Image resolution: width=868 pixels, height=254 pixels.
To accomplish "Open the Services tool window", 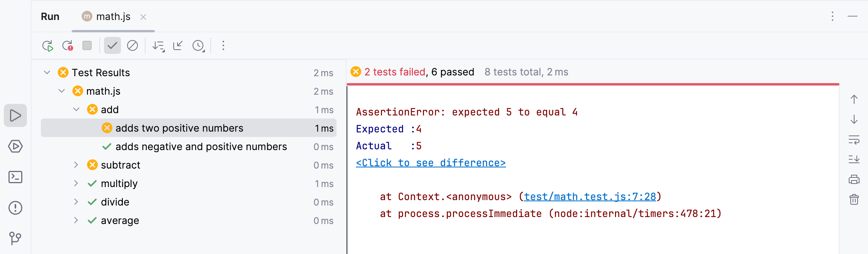I will [x=15, y=146].
